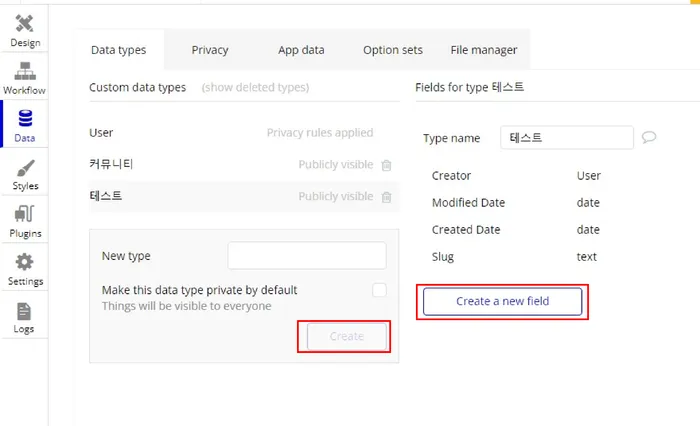
Task: Delete the 테스트 data type trash icon
Action: (x=386, y=197)
